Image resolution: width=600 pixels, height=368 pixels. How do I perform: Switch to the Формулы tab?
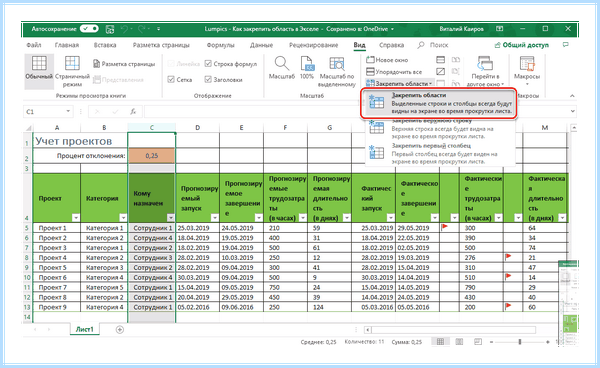click(220, 45)
